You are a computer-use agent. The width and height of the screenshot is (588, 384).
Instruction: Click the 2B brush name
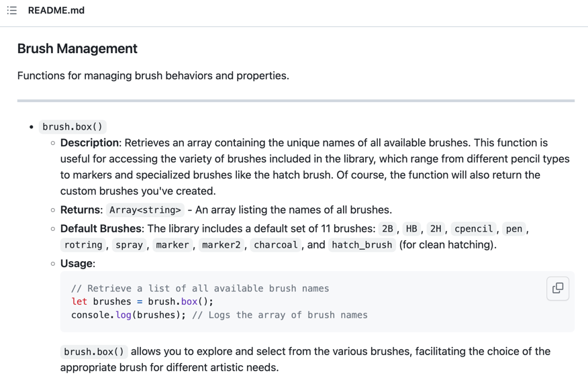(x=387, y=229)
